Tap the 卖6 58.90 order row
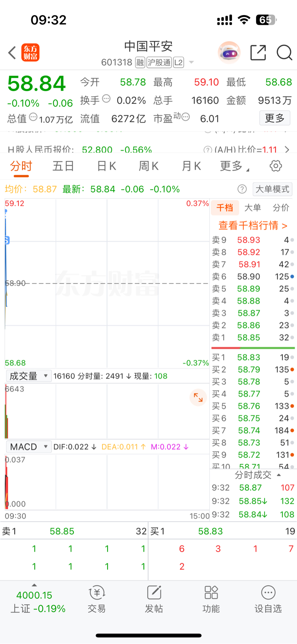 (253, 276)
